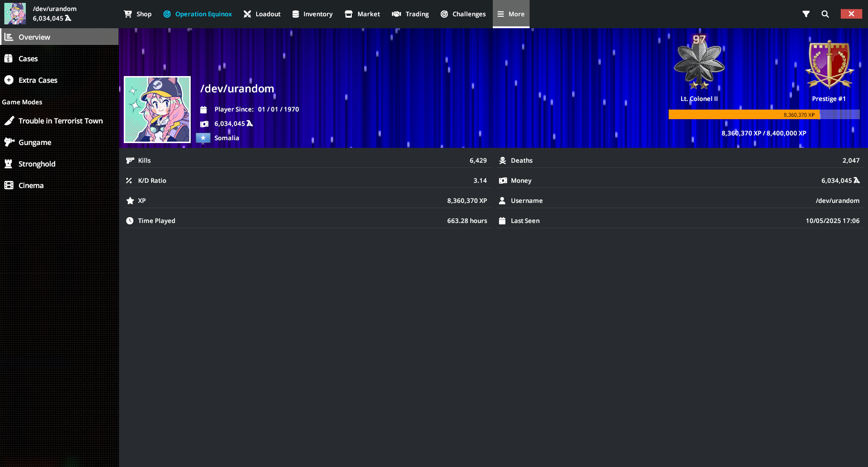Open the Market tab
The width and height of the screenshot is (868, 467).
pyautogui.click(x=362, y=14)
